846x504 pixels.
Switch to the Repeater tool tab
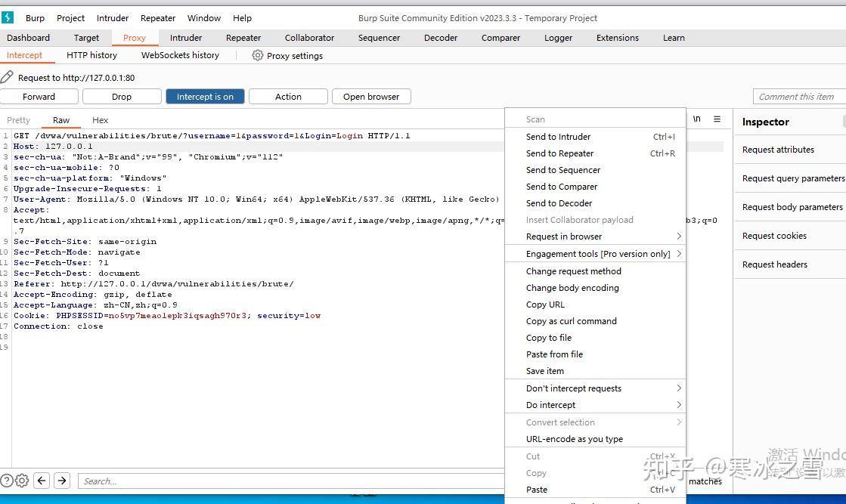click(x=243, y=38)
